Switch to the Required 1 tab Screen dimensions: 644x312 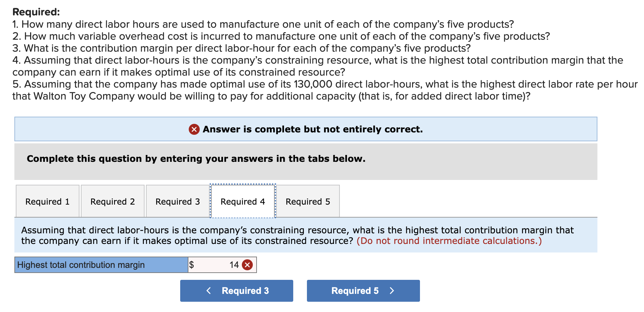[47, 201]
